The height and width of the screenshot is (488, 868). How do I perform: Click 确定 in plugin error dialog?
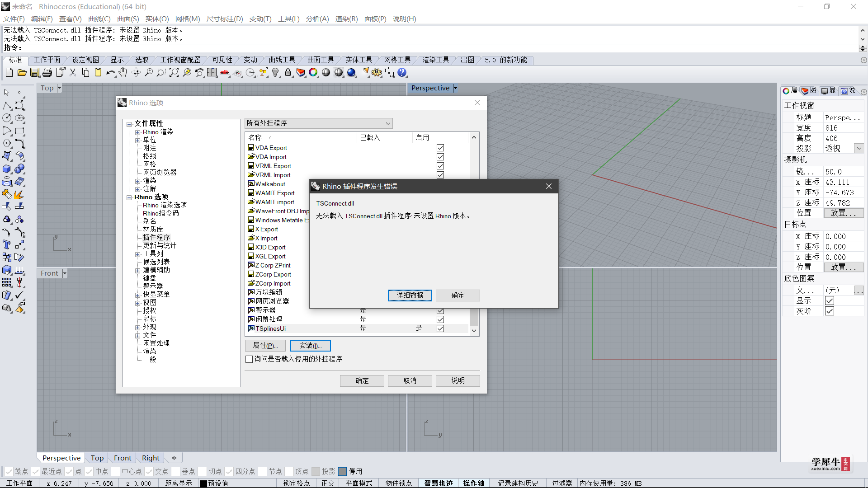pos(458,295)
